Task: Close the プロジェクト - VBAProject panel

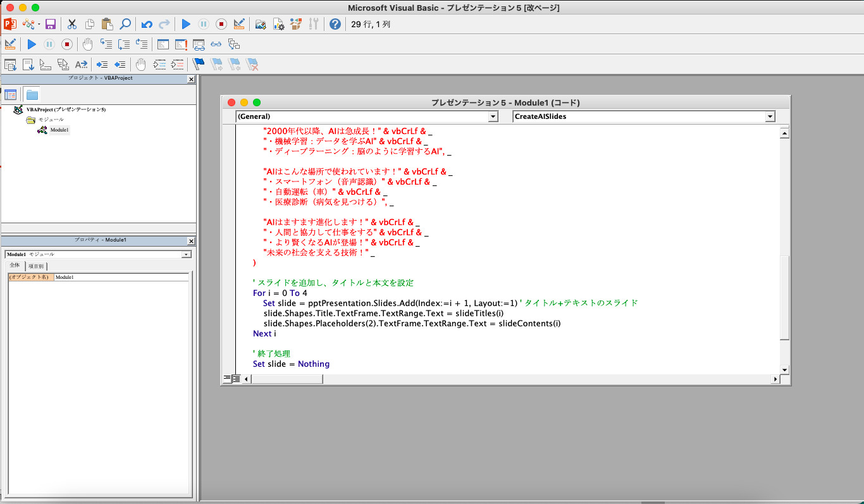Action: point(192,80)
